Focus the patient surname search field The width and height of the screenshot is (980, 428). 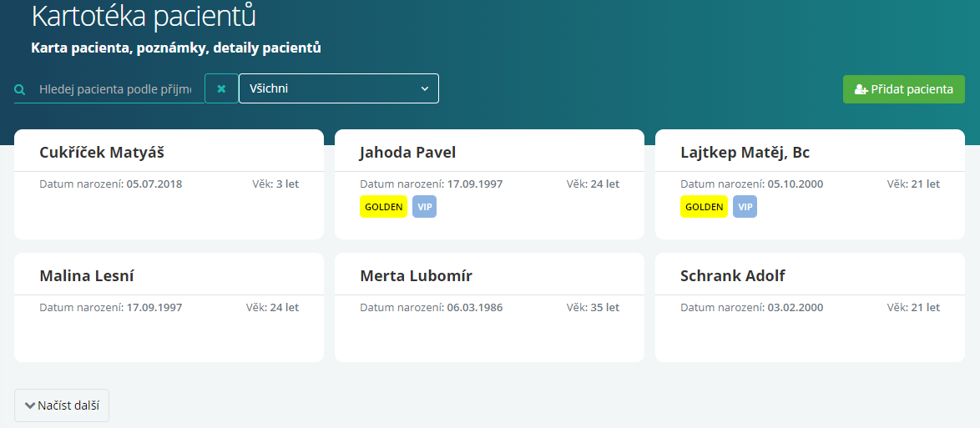[114, 89]
